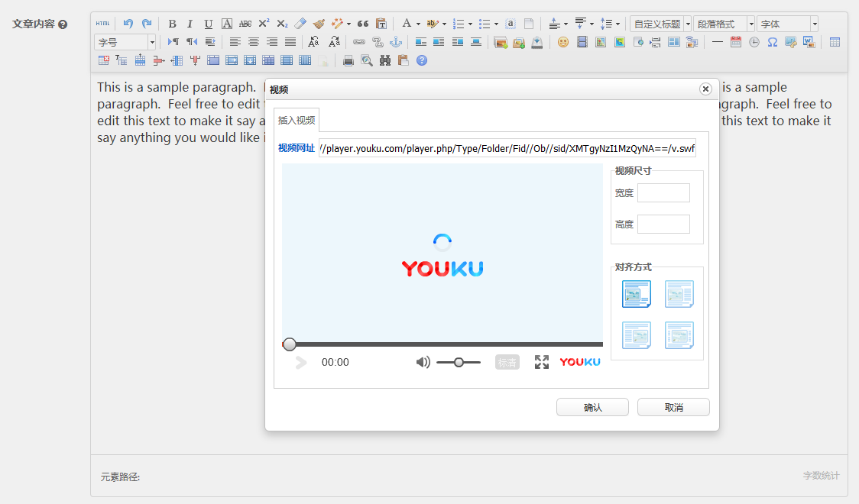Confirm with the 确认 button
859x504 pixels.
click(593, 407)
